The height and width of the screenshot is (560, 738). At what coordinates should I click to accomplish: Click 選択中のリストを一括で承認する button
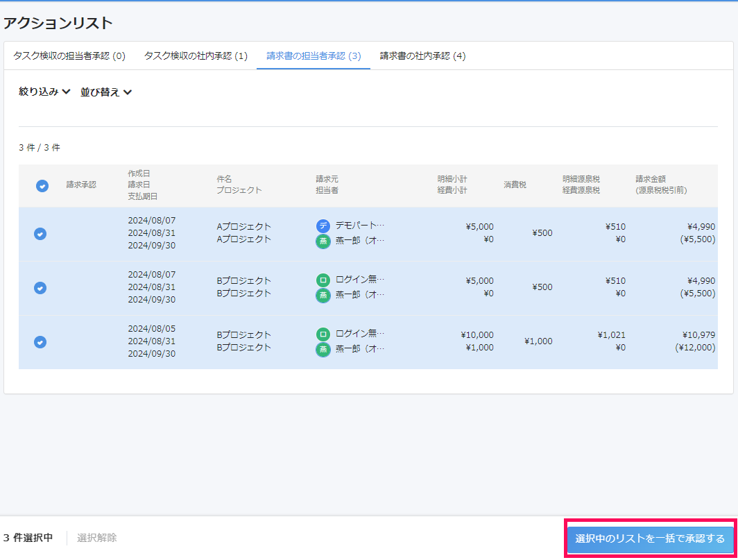(x=650, y=538)
